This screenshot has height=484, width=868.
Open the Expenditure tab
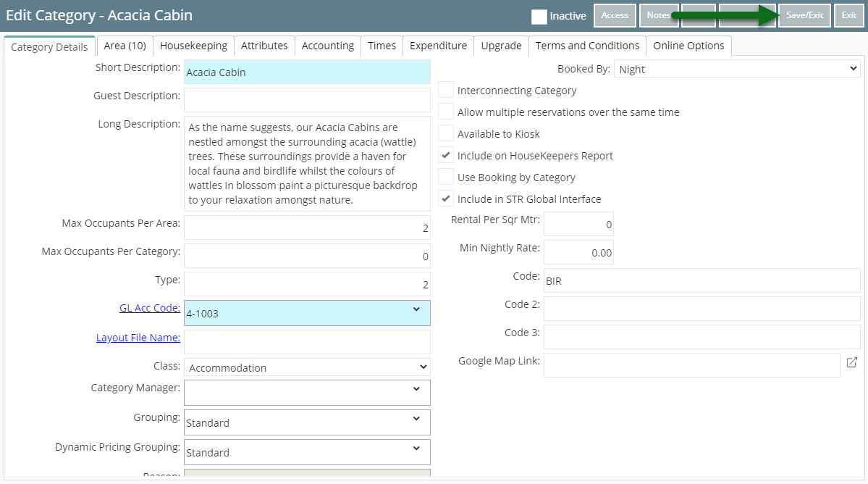pos(439,46)
